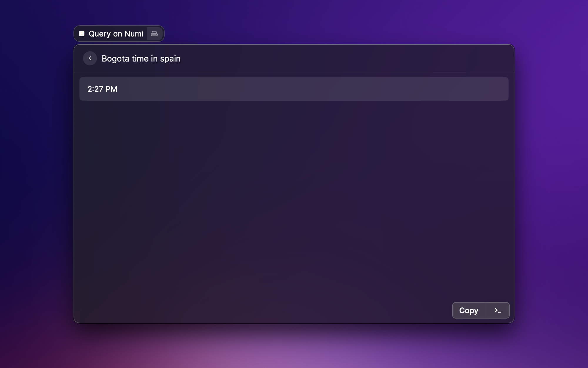Place cursor after the word 'spain'
This screenshot has width=588, height=368.
click(181, 59)
